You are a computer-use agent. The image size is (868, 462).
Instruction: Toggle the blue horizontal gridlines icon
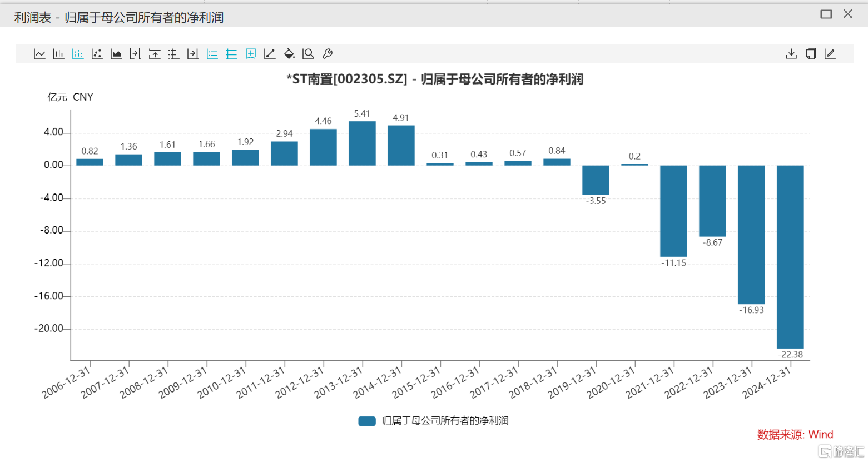(x=231, y=54)
